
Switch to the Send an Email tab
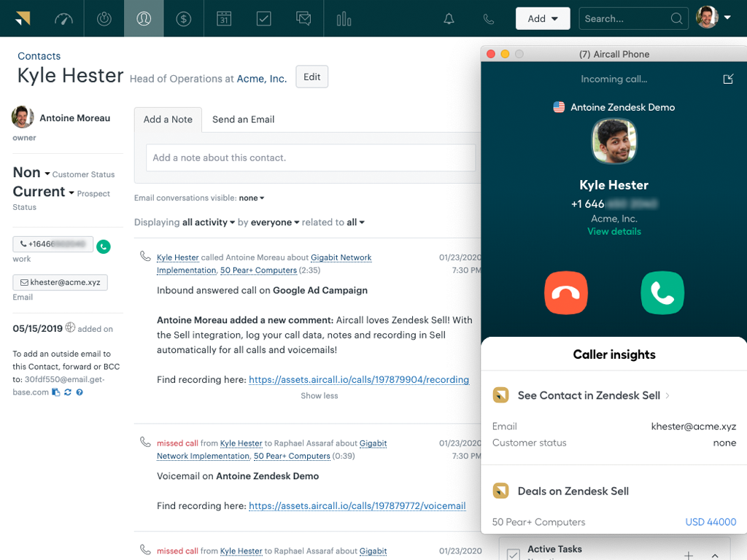point(243,119)
